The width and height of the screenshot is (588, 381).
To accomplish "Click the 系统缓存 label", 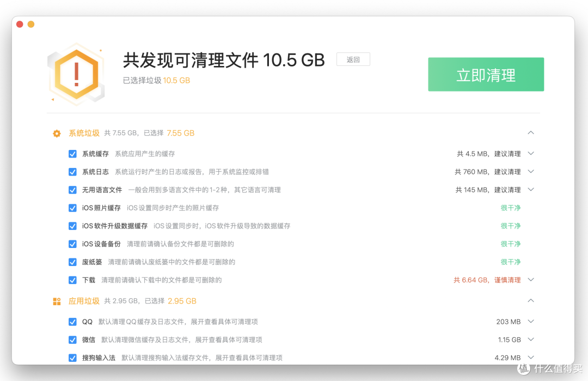I will [x=96, y=154].
